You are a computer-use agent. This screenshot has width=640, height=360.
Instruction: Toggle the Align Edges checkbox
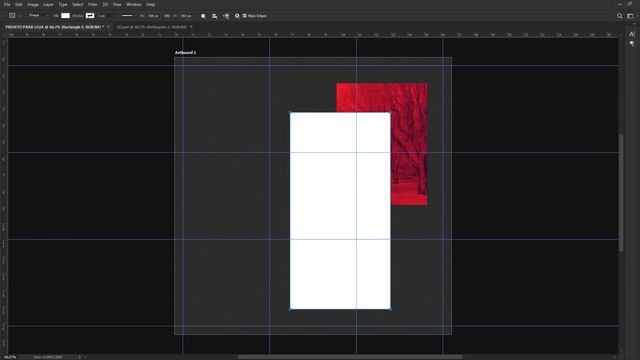244,16
